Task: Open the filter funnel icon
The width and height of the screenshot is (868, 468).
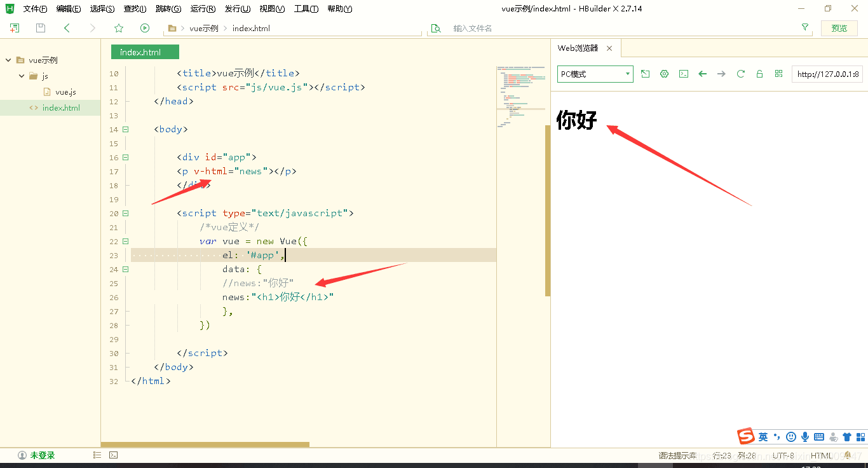Action: tap(805, 27)
